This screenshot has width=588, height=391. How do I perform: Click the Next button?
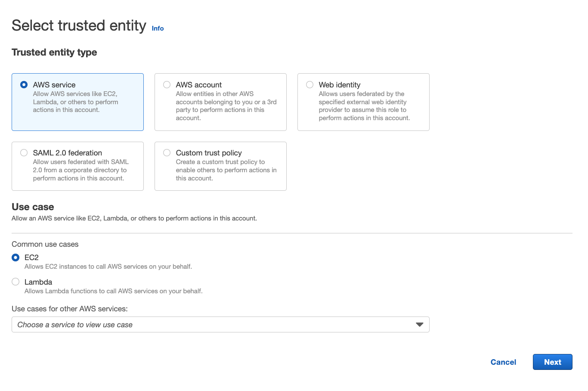click(553, 362)
